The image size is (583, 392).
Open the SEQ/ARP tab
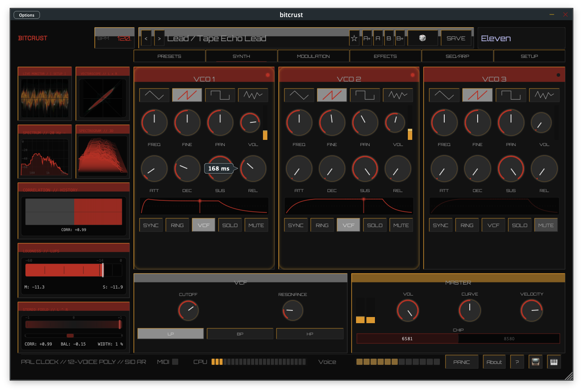[x=457, y=56]
